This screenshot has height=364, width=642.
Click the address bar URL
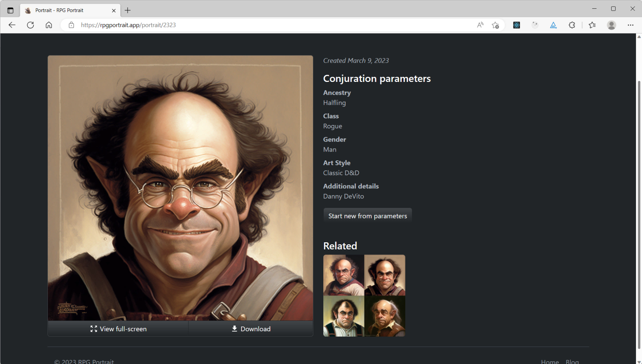128,25
